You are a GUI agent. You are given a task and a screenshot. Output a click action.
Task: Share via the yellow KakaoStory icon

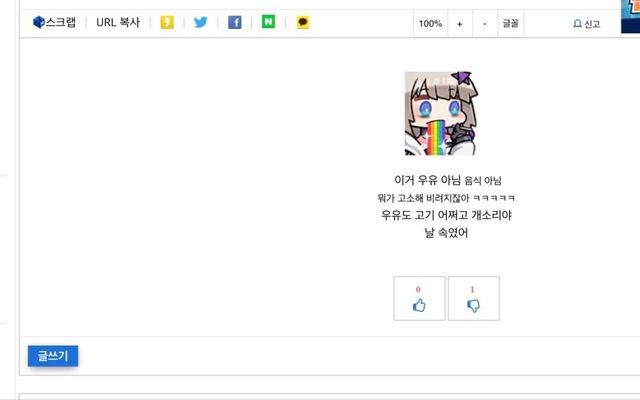coord(167,22)
